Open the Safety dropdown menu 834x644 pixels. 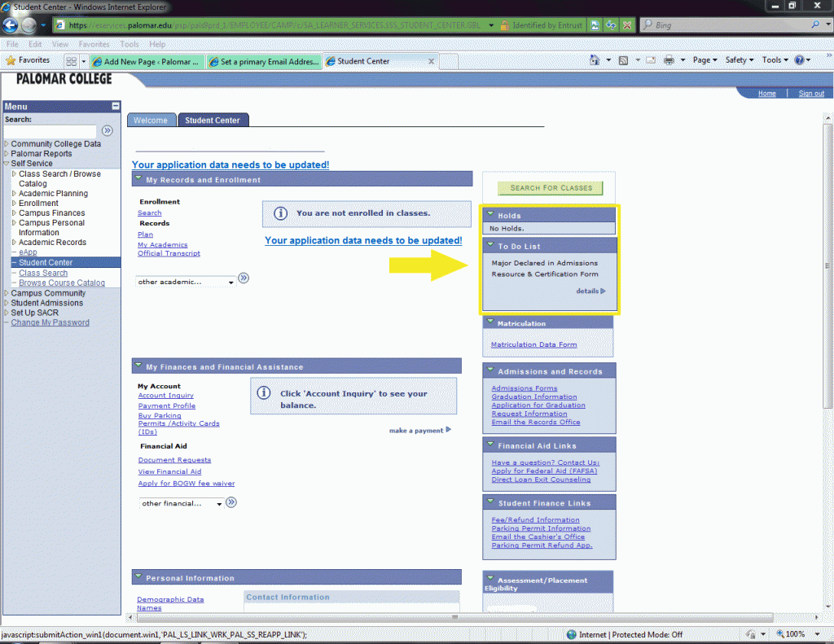pos(740,60)
